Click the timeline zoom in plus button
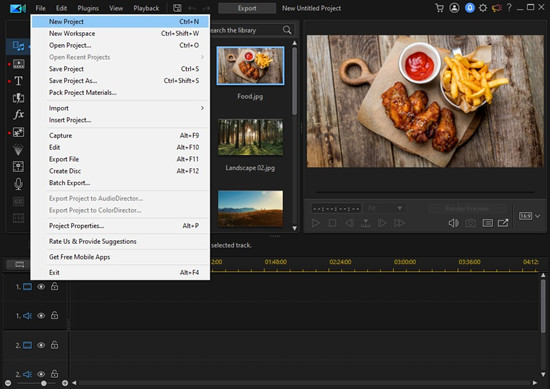The height and width of the screenshot is (389, 550). (x=65, y=383)
